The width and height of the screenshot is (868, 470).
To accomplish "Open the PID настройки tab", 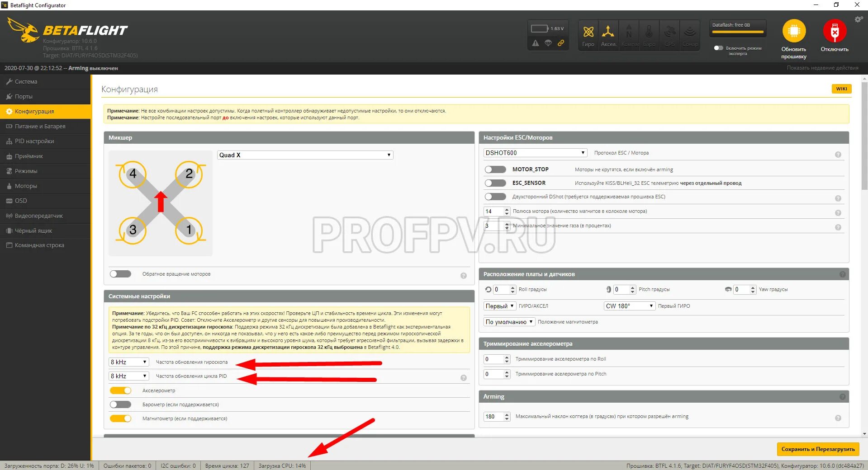I will pyautogui.click(x=45, y=141).
